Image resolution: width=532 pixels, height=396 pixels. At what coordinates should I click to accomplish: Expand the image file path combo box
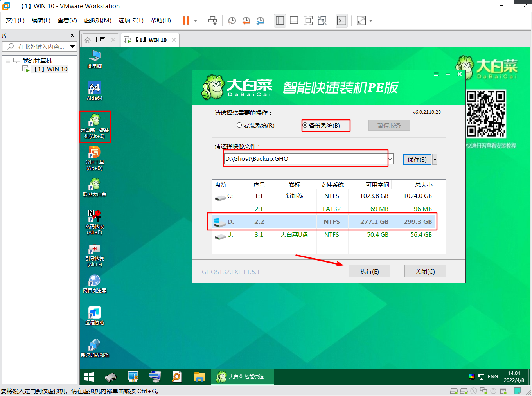pos(390,159)
